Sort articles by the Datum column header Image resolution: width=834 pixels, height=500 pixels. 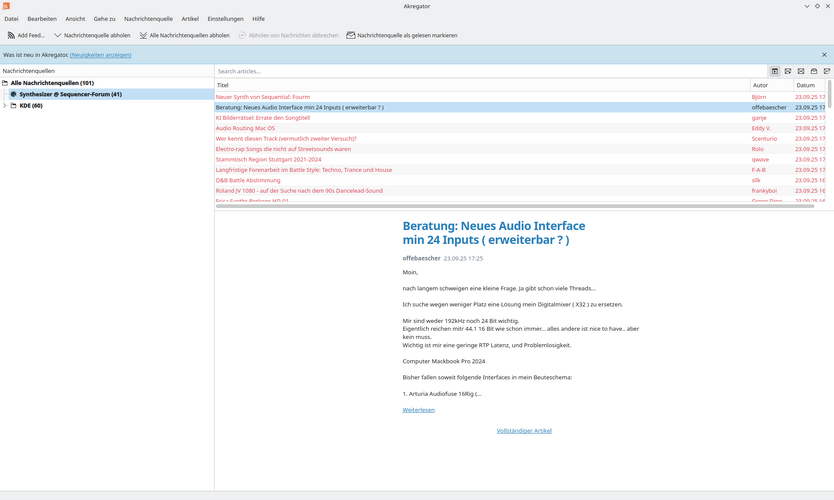(x=806, y=85)
